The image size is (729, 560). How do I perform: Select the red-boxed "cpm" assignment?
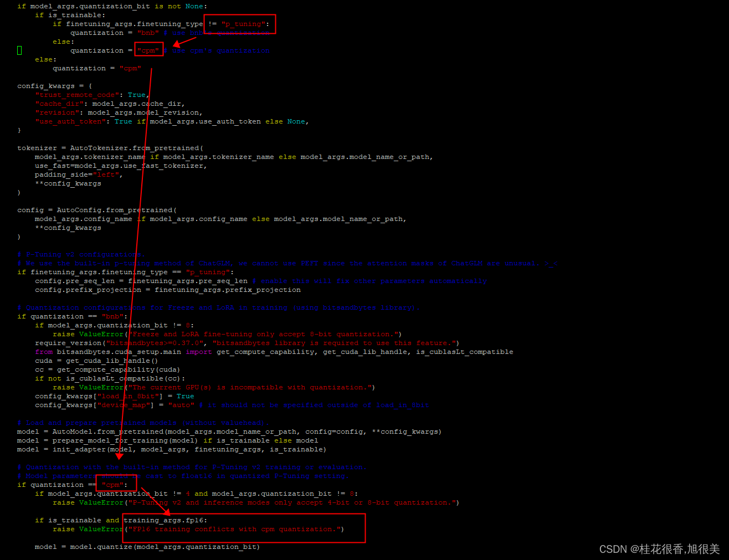pyautogui.click(x=148, y=50)
